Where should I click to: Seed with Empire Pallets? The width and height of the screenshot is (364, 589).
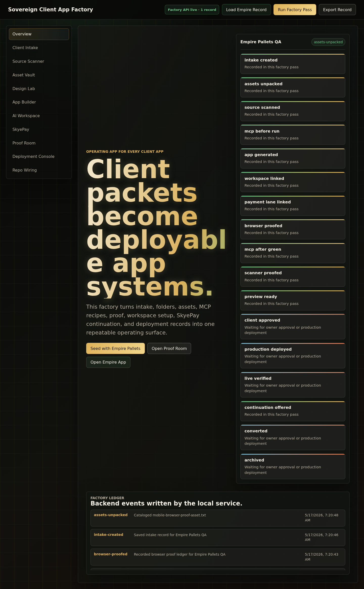[115, 348]
